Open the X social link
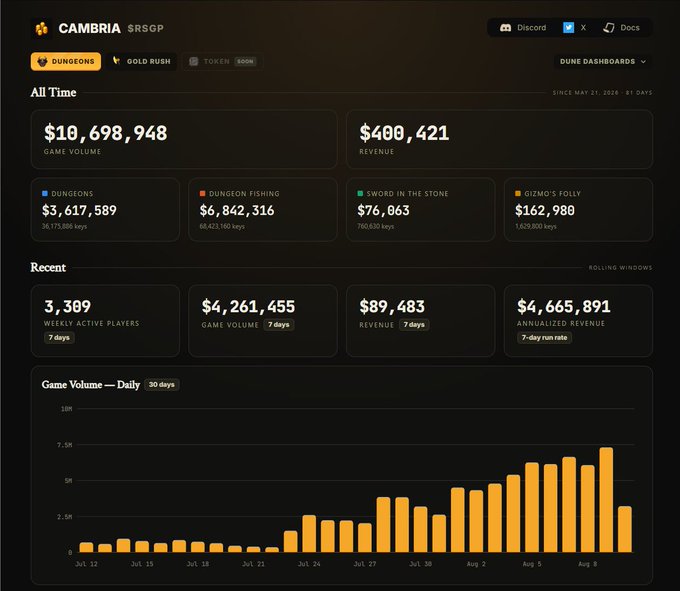 pyautogui.click(x=575, y=28)
